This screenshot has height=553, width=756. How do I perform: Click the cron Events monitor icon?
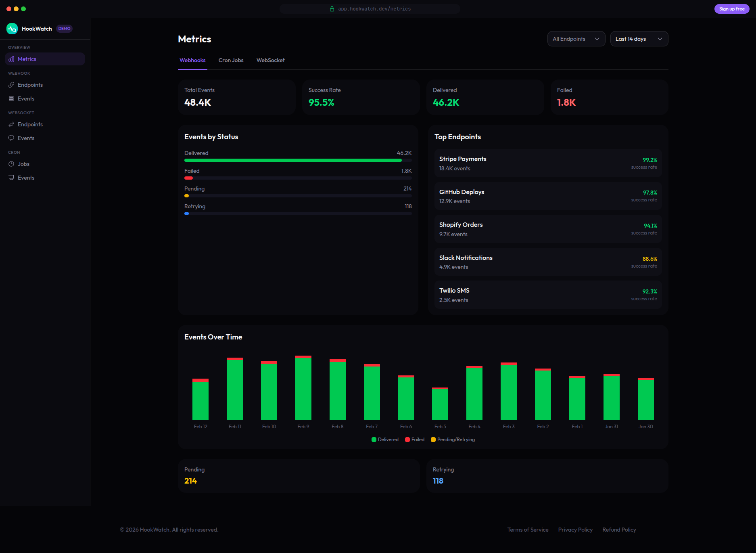(x=12, y=178)
